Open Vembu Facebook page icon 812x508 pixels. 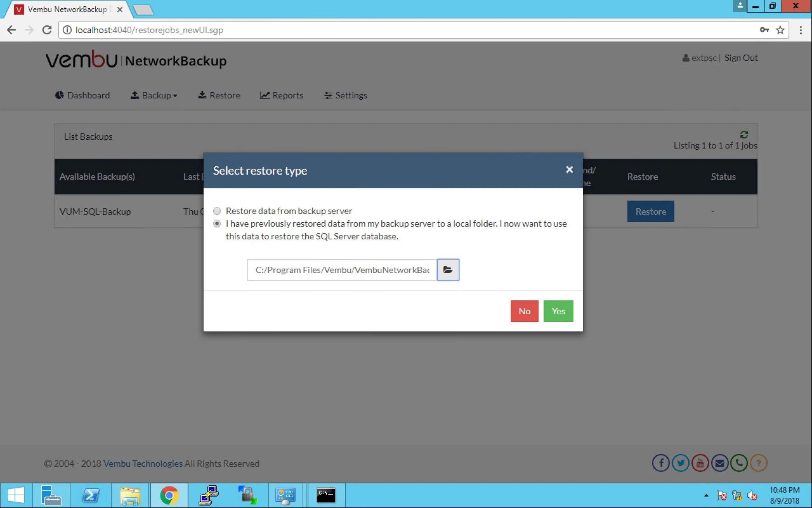point(661,463)
